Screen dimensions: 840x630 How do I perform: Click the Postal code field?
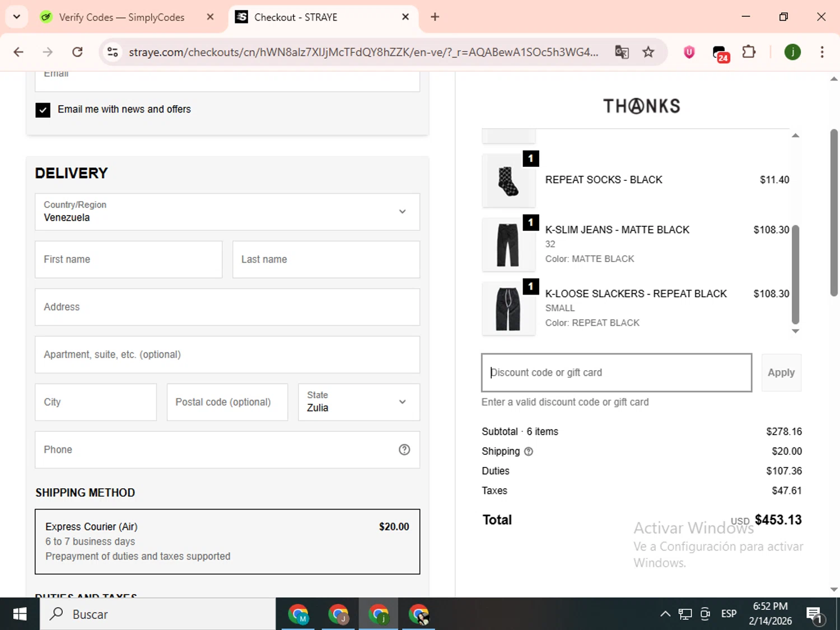tap(227, 402)
